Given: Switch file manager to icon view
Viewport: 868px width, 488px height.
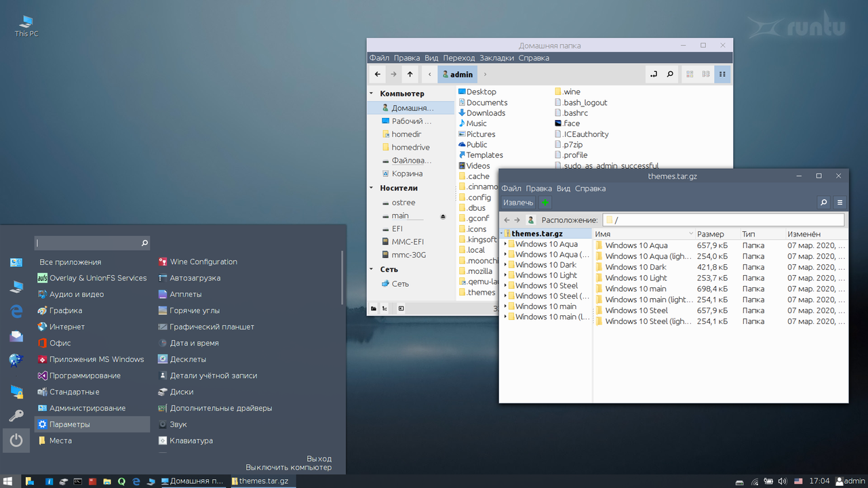Looking at the screenshot, I should [690, 74].
